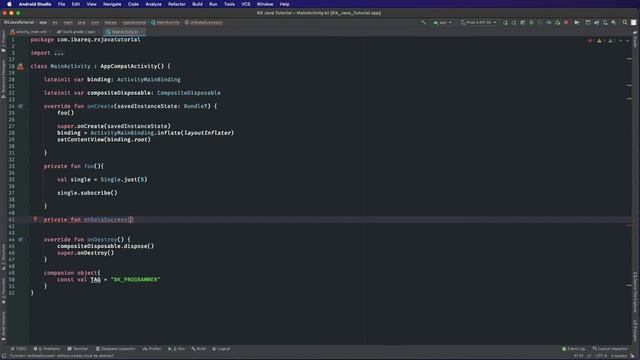The image size is (640, 360).
Task: Open the Build Variants side tab
Action: 3,326
